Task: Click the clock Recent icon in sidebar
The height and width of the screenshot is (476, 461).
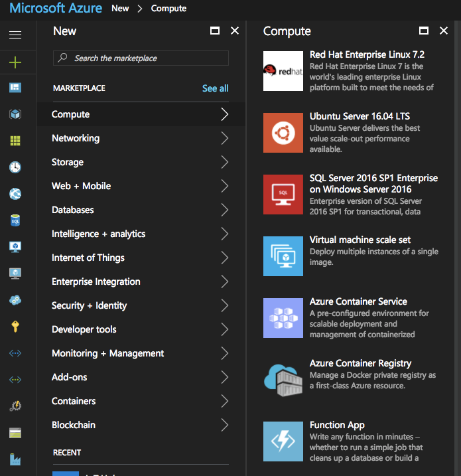Action: pos(15,167)
